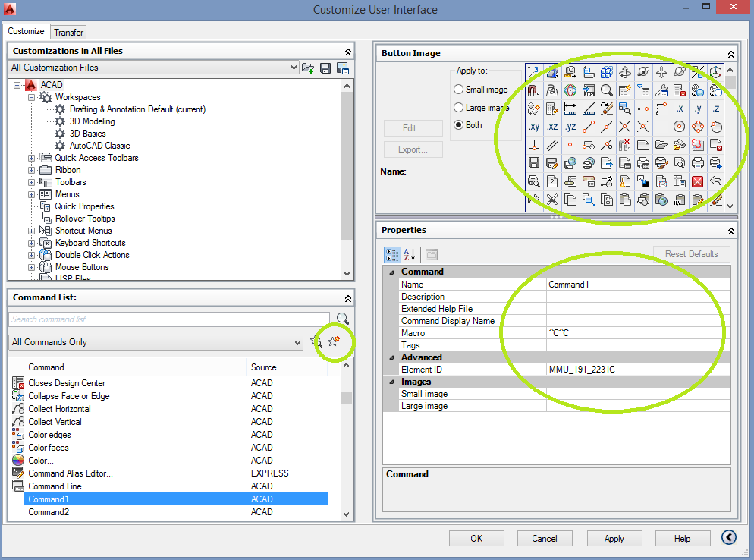
Task: Collapse the Advanced property group
Action: [x=391, y=357]
